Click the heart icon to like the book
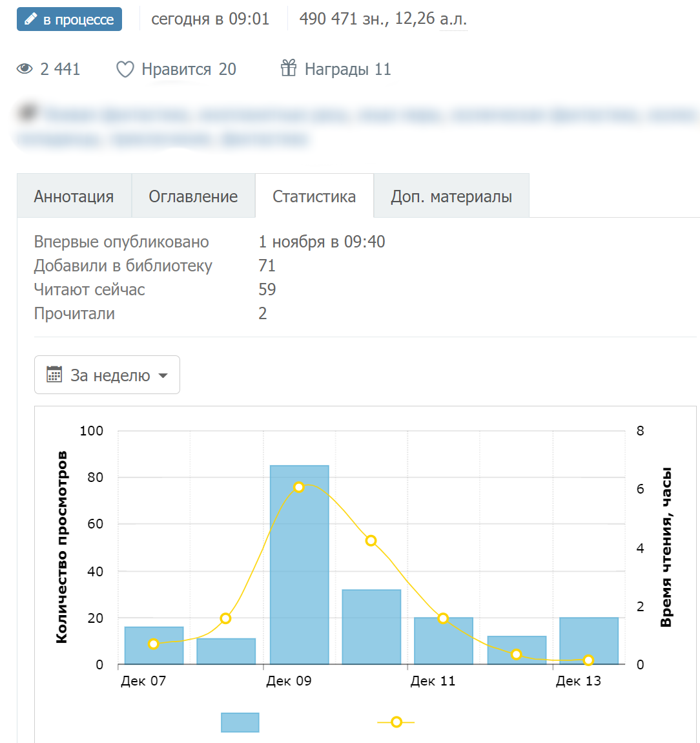 coord(125,68)
